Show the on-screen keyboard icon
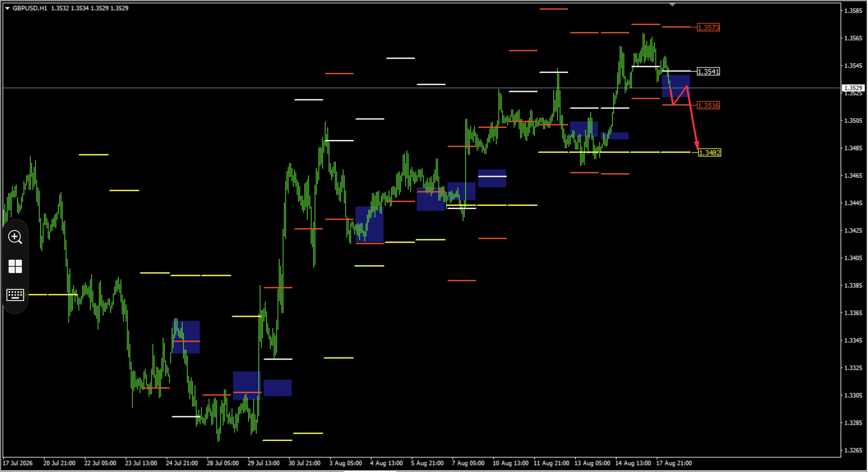868x472 pixels. click(x=15, y=295)
